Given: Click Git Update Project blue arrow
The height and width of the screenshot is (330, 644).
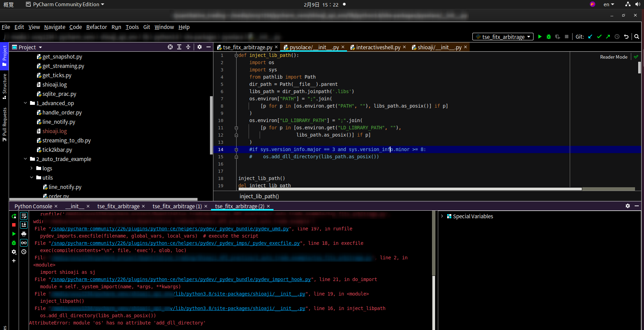Looking at the screenshot, I should click(x=590, y=37).
